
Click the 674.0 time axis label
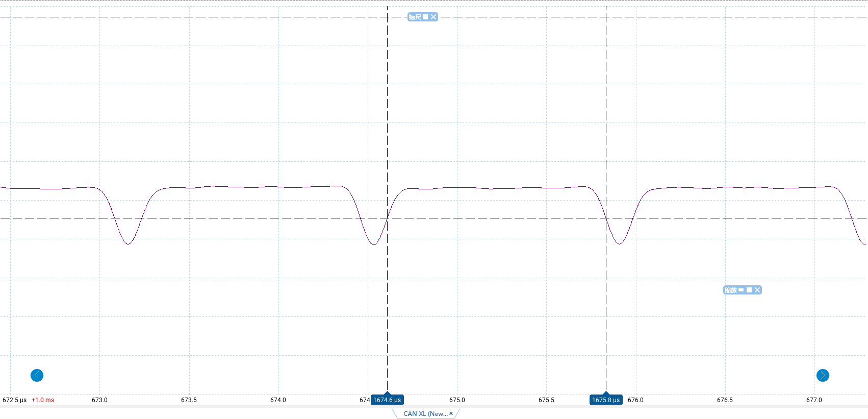pos(278,400)
